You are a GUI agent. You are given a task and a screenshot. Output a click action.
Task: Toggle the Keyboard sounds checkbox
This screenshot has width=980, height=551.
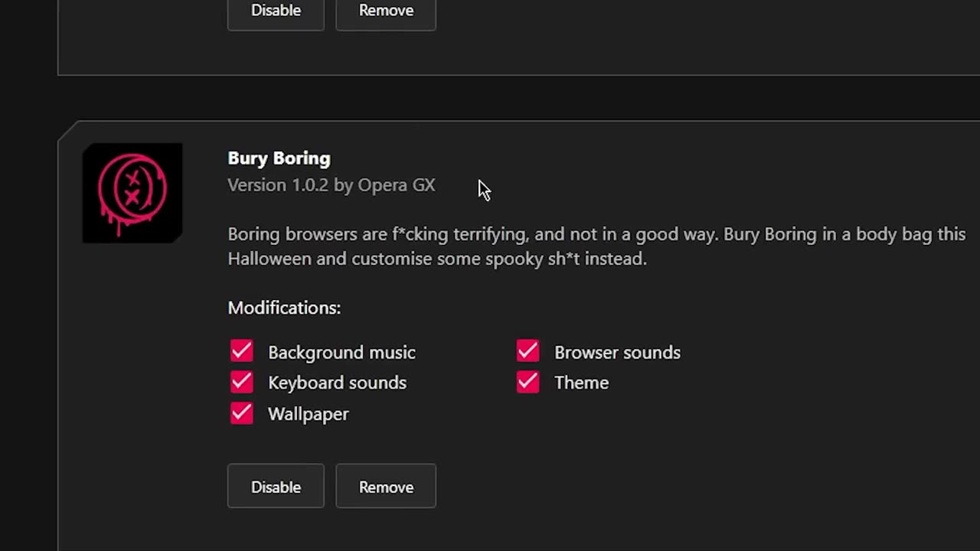click(242, 382)
